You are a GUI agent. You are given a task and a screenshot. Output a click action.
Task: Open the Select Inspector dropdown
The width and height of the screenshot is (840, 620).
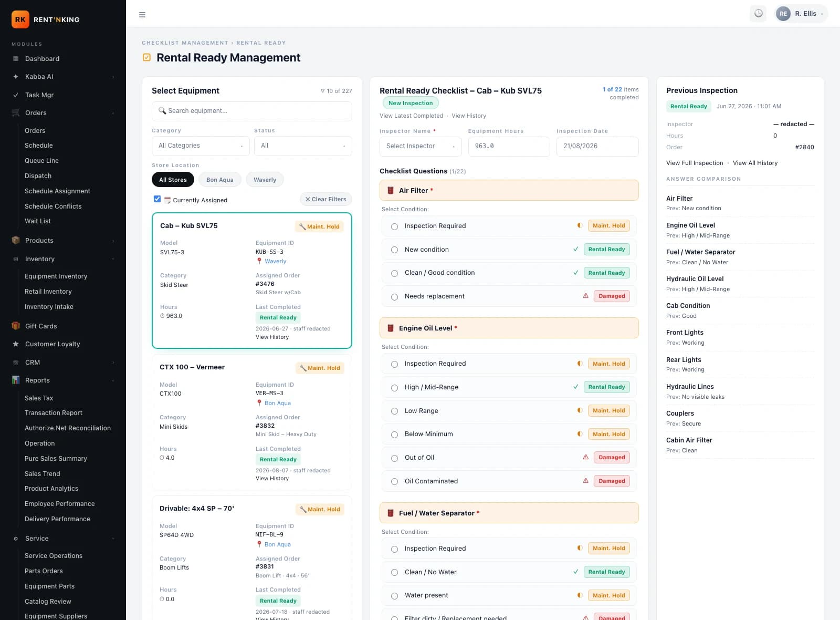[421, 147]
